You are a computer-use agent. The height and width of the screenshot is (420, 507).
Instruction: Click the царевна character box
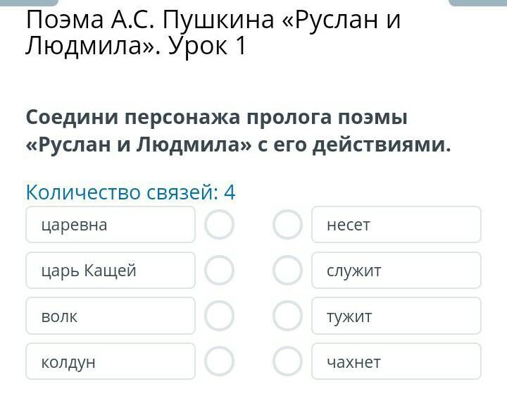click(x=111, y=225)
